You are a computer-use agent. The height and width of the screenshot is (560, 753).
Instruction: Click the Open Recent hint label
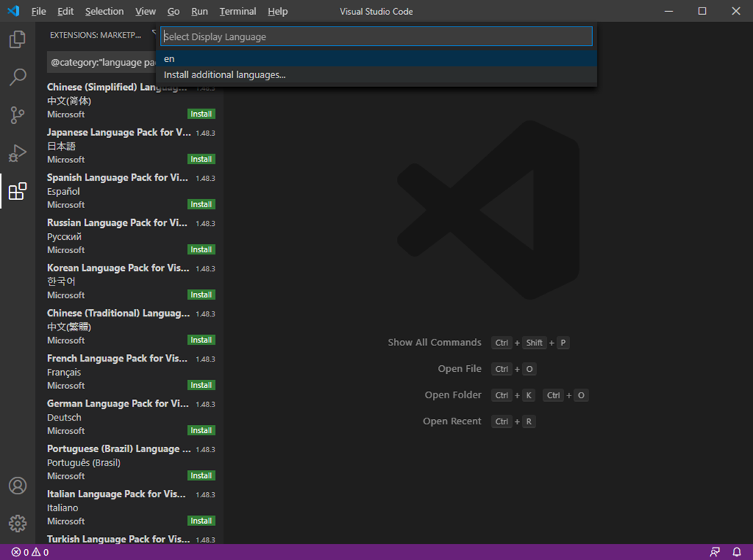[452, 421]
